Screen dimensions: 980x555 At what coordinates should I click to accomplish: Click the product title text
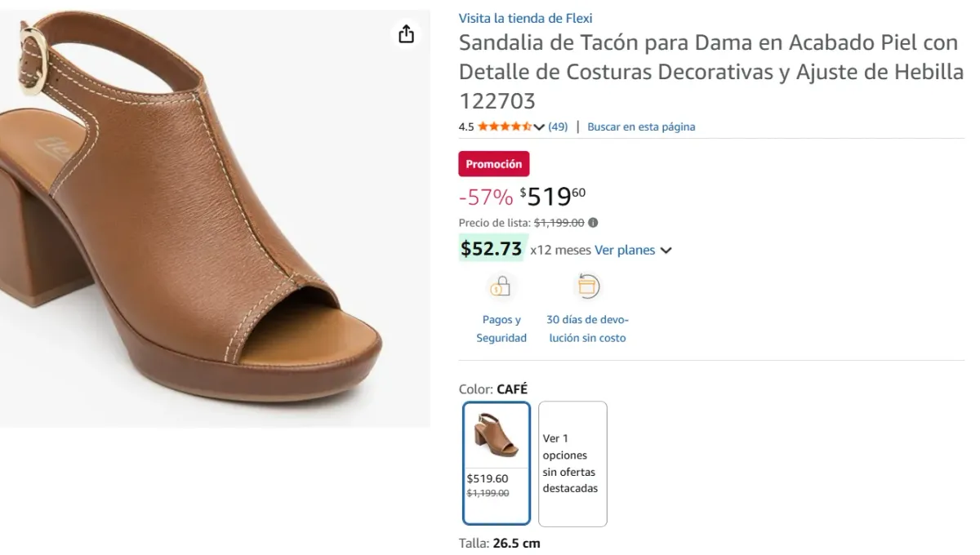709,71
